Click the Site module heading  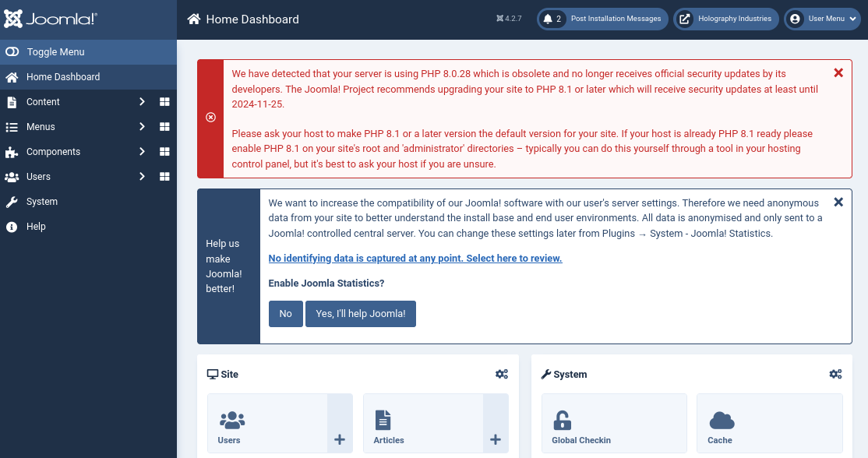[x=223, y=375]
